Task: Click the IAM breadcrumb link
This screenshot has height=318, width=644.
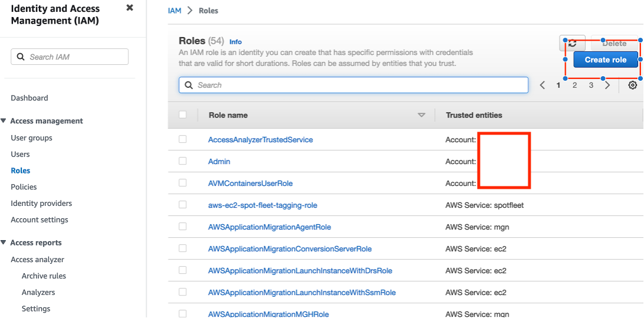Action: [175, 11]
